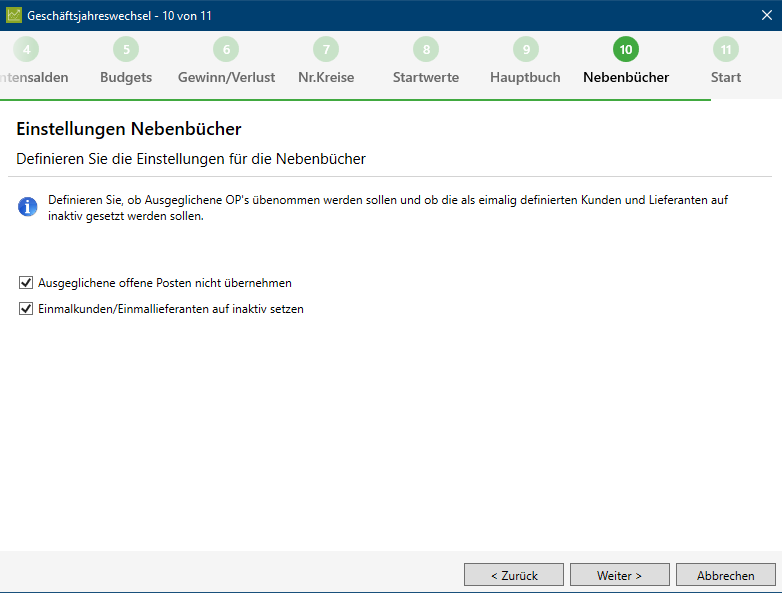Go to the Start step label
The image size is (782, 593).
pyautogui.click(x=726, y=77)
